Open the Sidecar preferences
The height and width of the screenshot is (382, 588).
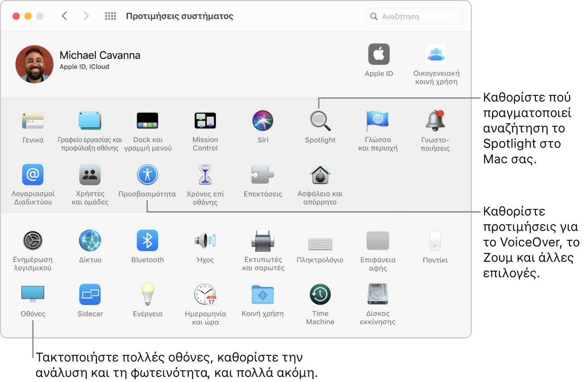click(x=90, y=295)
